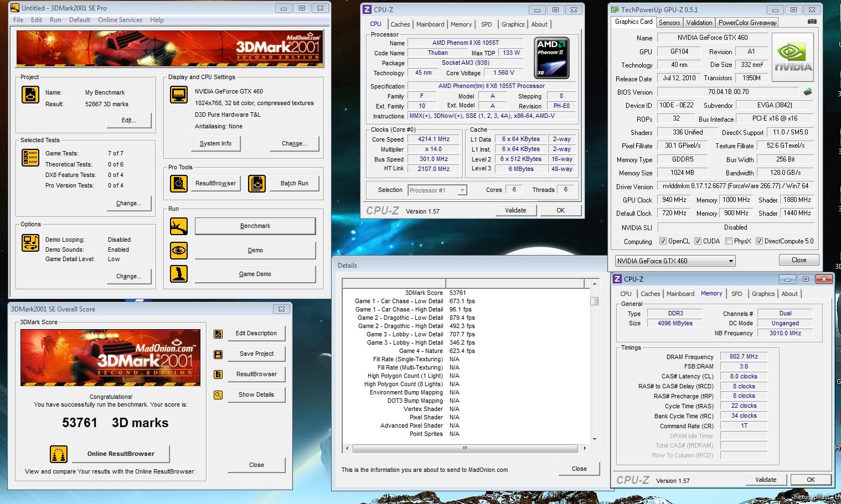Toggle the OpenCL checkbox in GPU-Z
The image size is (841, 504).
pyautogui.click(x=663, y=241)
